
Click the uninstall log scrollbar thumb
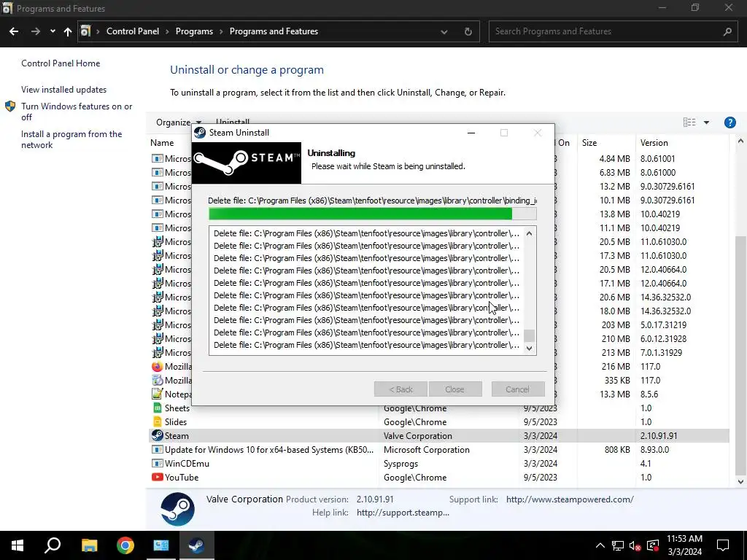(x=529, y=335)
